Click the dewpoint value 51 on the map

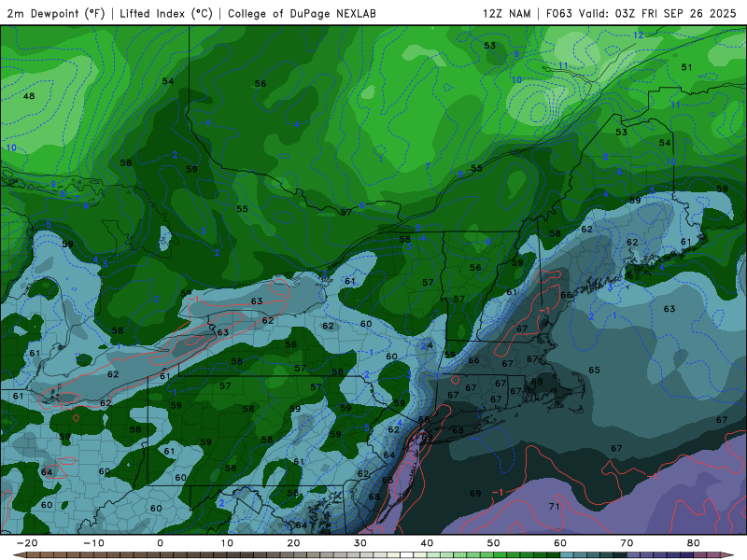pos(686,67)
